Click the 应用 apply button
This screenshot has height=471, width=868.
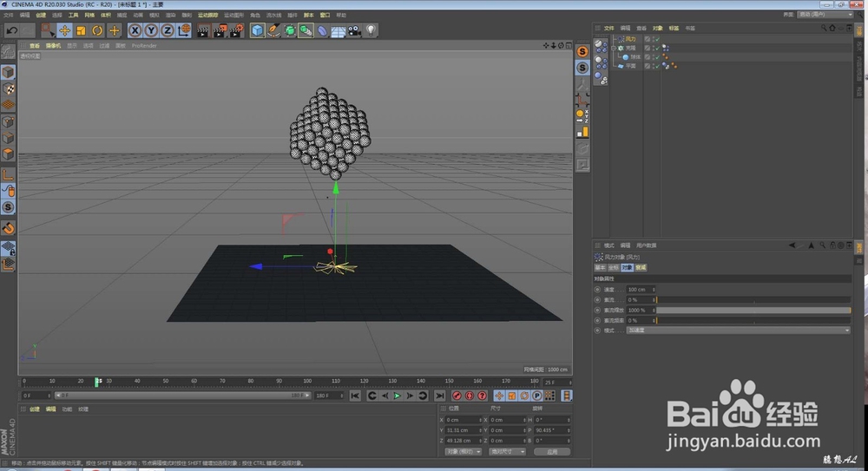tap(552, 452)
